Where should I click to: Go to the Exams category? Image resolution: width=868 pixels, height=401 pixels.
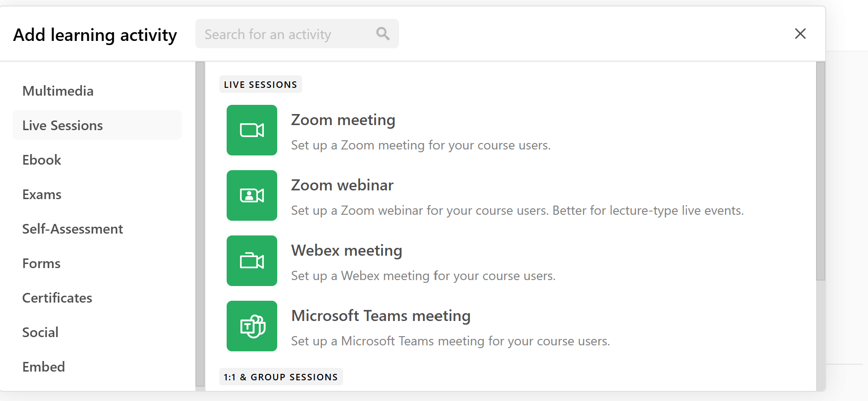pos(42,194)
